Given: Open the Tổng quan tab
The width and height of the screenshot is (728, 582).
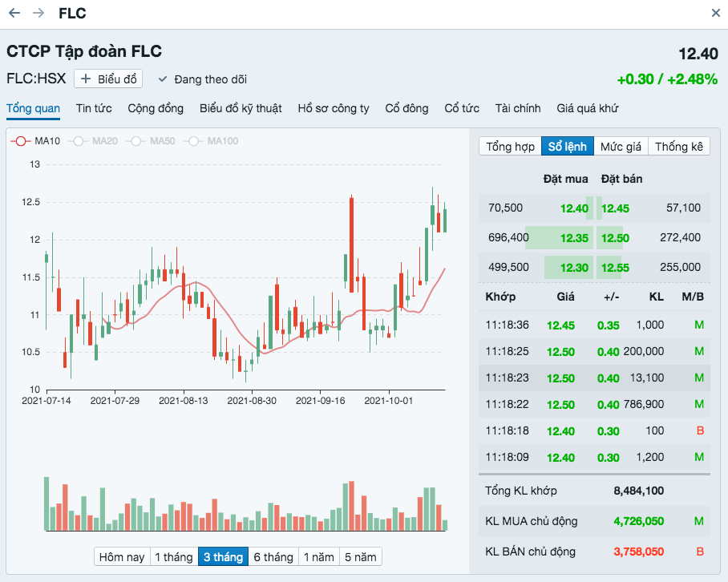Looking at the screenshot, I should click(x=33, y=108).
